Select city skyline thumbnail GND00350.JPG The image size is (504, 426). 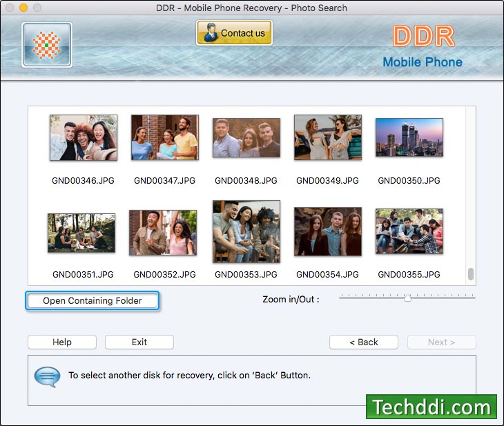pos(409,137)
